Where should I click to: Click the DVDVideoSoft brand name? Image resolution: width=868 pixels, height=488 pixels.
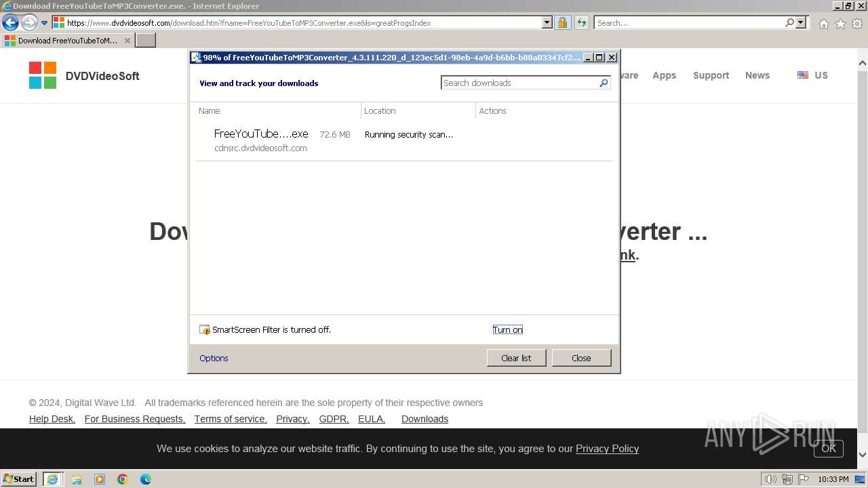tap(102, 76)
